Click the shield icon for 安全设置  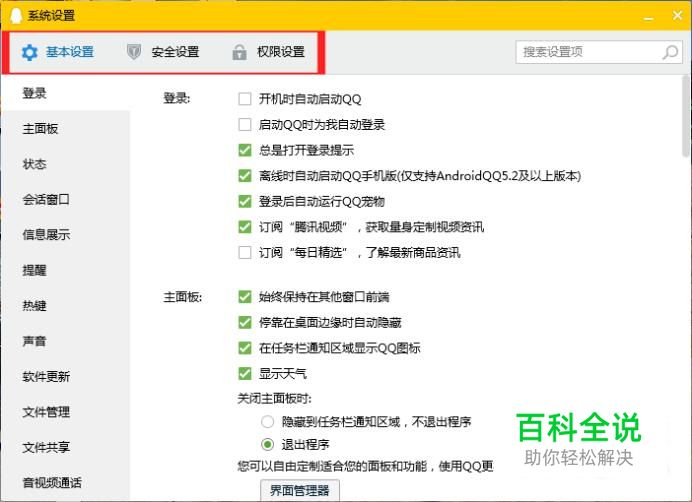coord(134,52)
